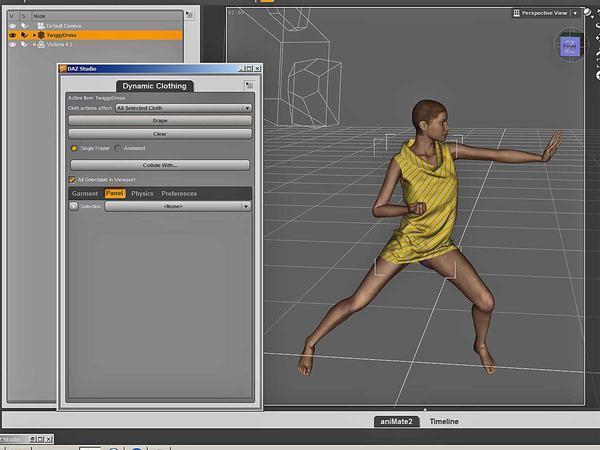Click the TwiggyDress garment icon
The width and height of the screenshot is (600, 450).
pos(41,35)
